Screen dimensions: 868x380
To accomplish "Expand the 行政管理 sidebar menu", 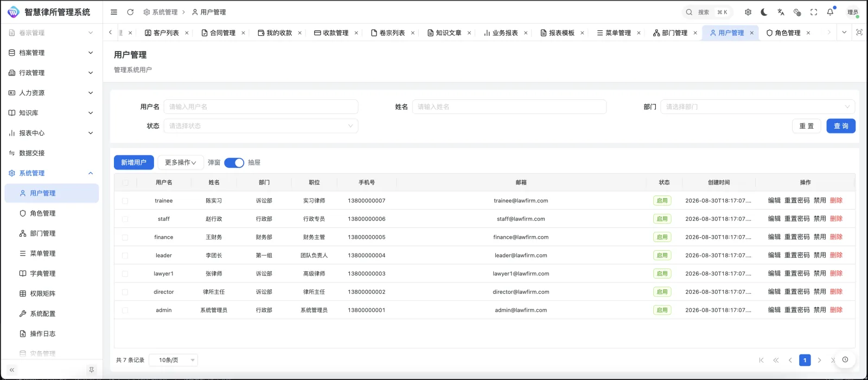I will click(x=52, y=73).
